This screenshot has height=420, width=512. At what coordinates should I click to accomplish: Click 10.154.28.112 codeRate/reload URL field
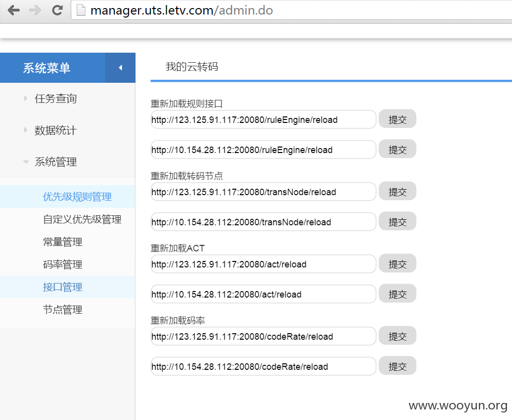pyautogui.click(x=263, y=366)
